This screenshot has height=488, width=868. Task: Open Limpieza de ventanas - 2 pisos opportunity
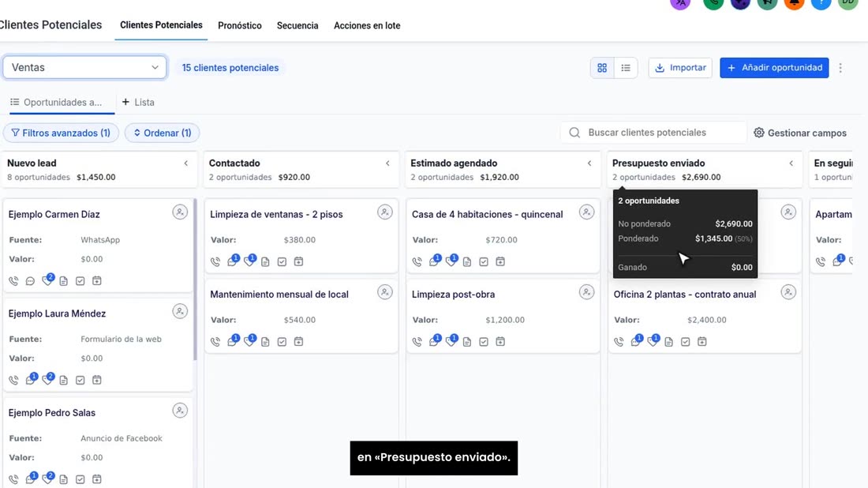pos(276,214)
